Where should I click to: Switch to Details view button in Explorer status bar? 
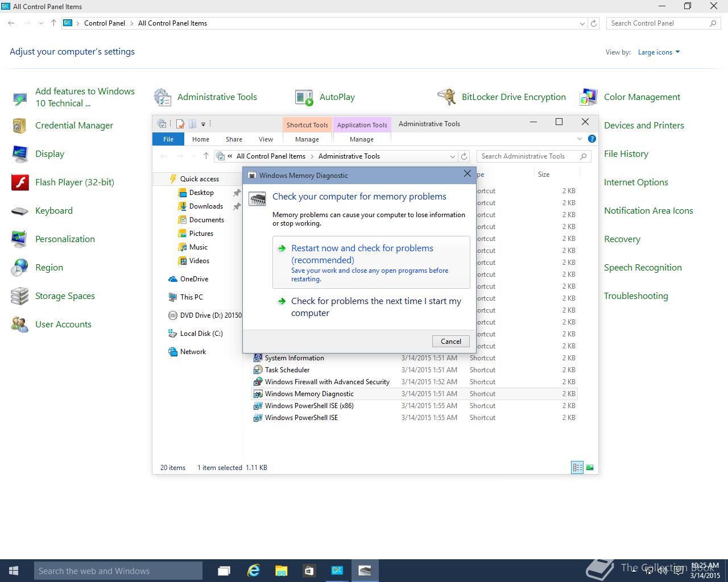(x=577, y=468)
